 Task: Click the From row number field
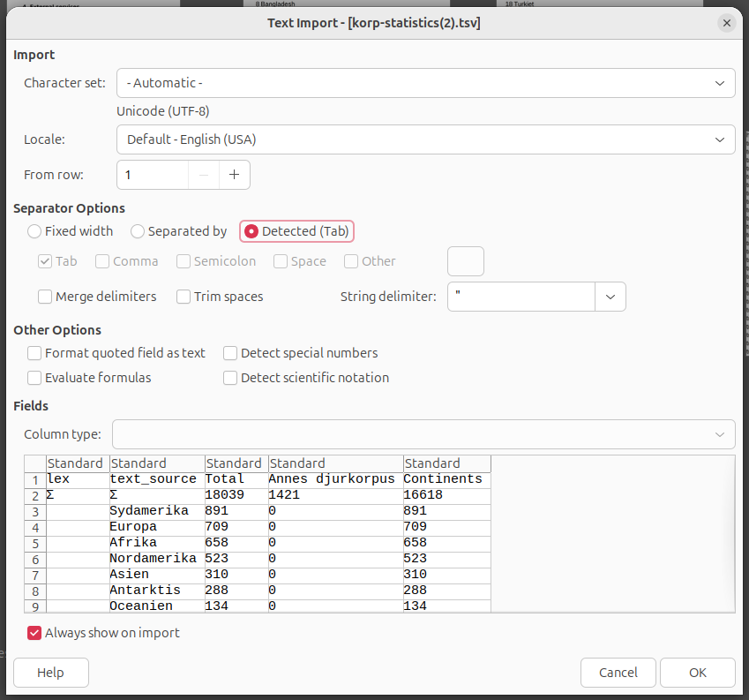pyautogui.click(x=153, y=175)
